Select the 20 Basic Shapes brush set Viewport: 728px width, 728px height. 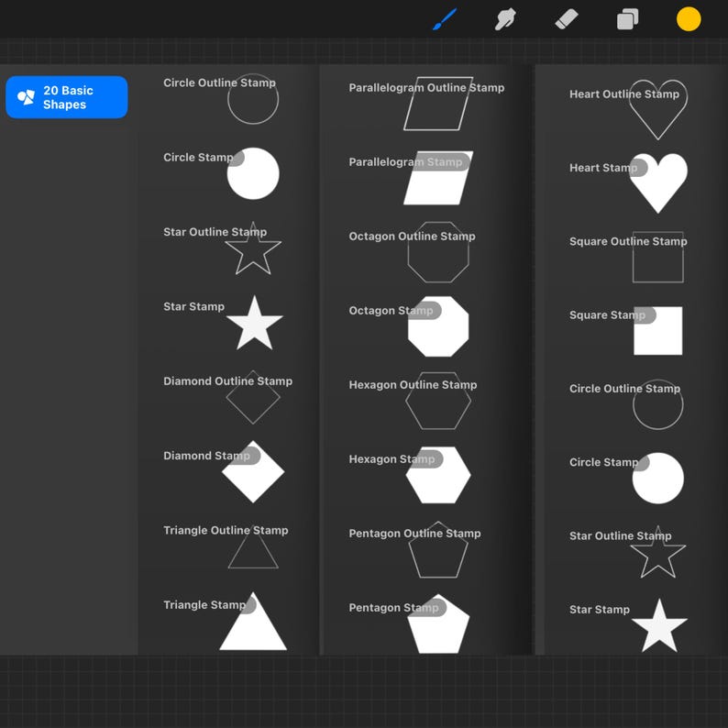(67, 97)
